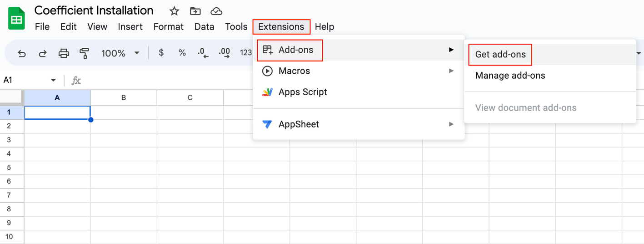
Task: Click the fx formula icon
Action: pos(76,81)
